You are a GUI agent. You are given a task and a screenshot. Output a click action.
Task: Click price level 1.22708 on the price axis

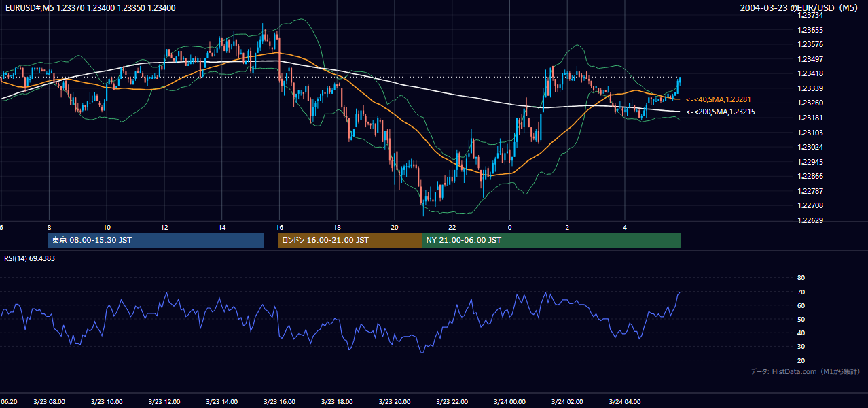coord(810,205)
